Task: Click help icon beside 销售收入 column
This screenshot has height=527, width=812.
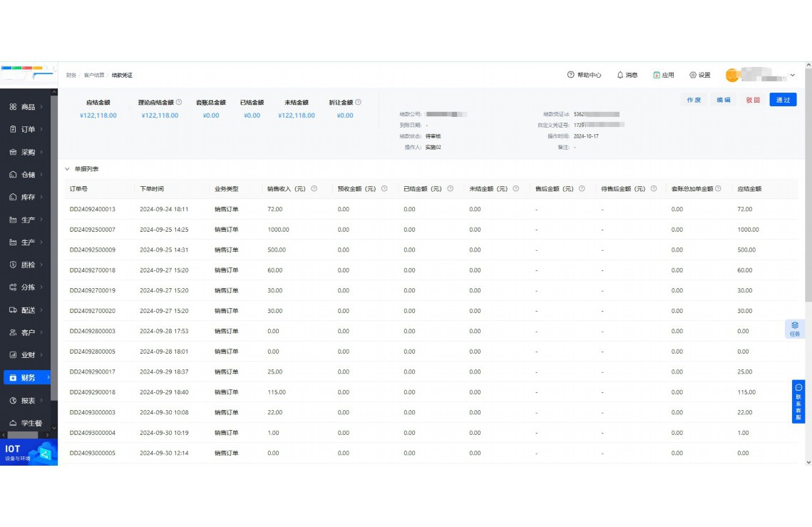Action: [x=314, y=189]
